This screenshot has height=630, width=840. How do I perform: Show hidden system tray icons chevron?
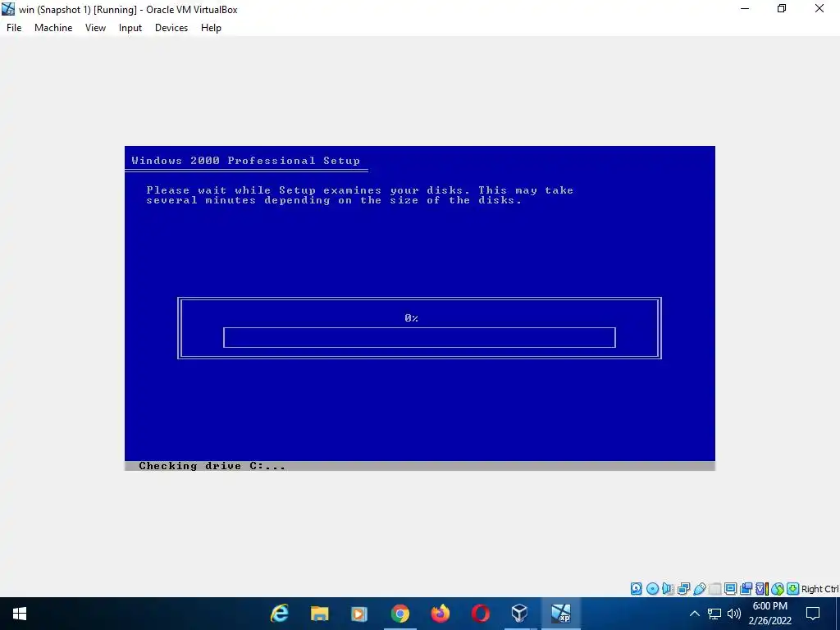(694, 614)
